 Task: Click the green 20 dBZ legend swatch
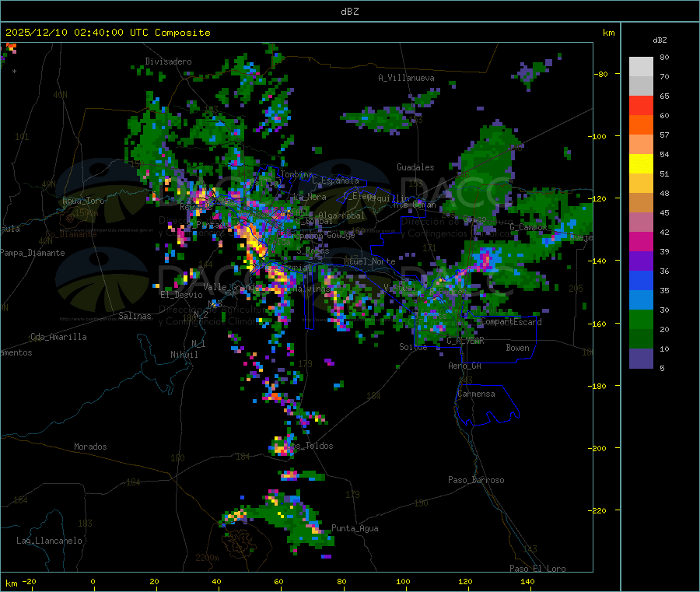(641, 319)
